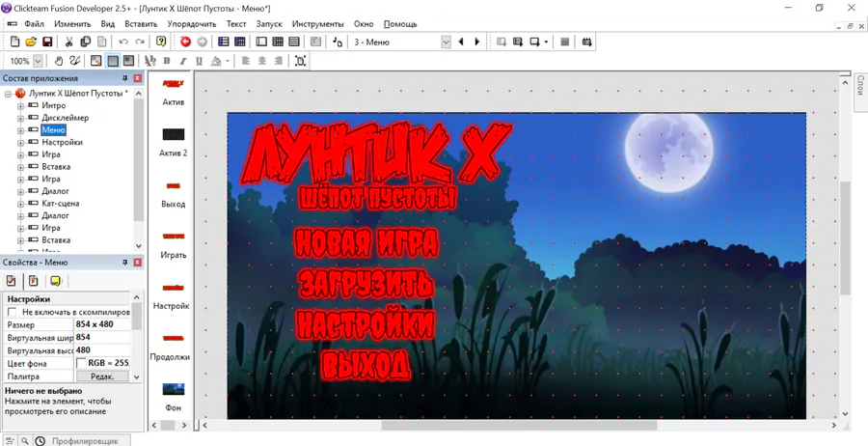Select the Фон object thumbnail
Viewport: 868px width, 446px height.
tap(173, 389)
